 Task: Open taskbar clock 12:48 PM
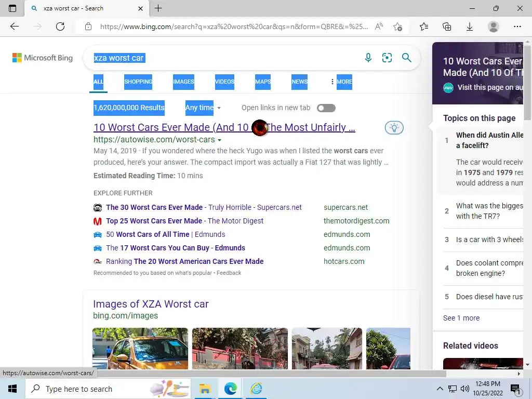488,389
